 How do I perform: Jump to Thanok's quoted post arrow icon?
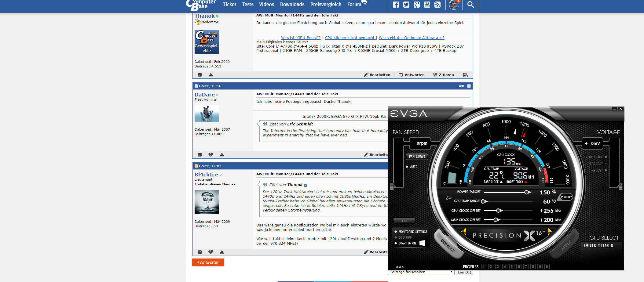click(x=306, y=185)
